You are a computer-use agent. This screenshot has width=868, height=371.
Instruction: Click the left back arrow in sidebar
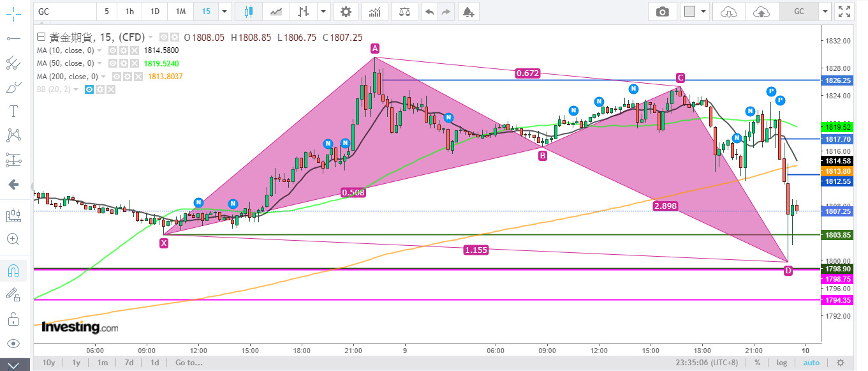click(x=13, y=185)
